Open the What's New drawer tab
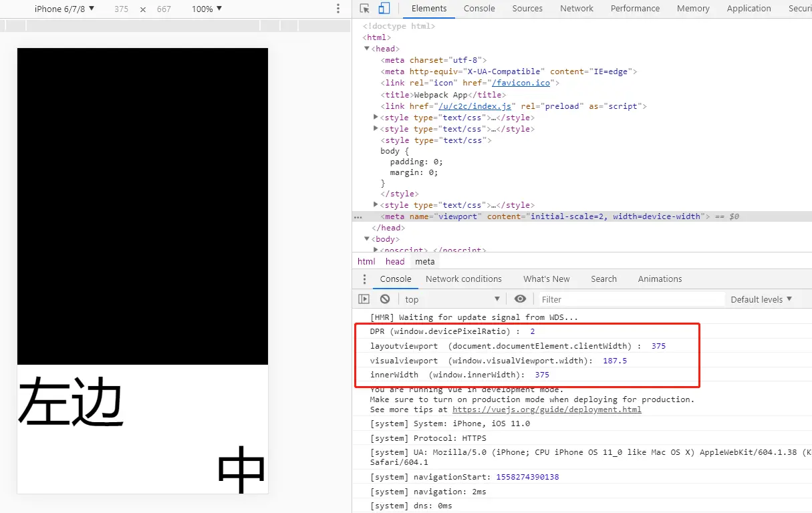The image size is (812, 513). tap(547, 279)
